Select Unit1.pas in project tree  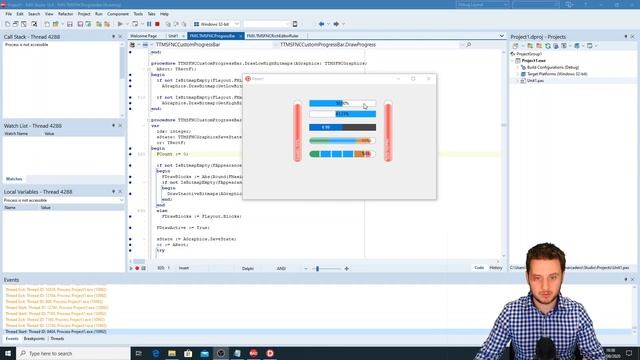click(535, 81)
